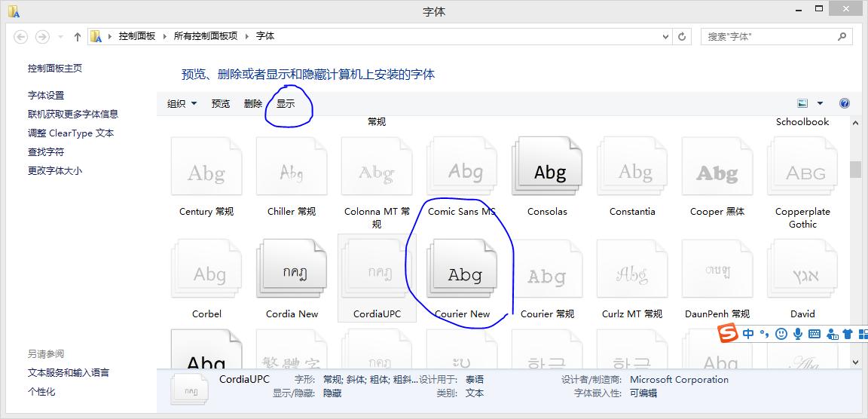This screenshot has width=868, height=419.
Task: Select the CordiaUPC font icon in grid
Action: 377,268
